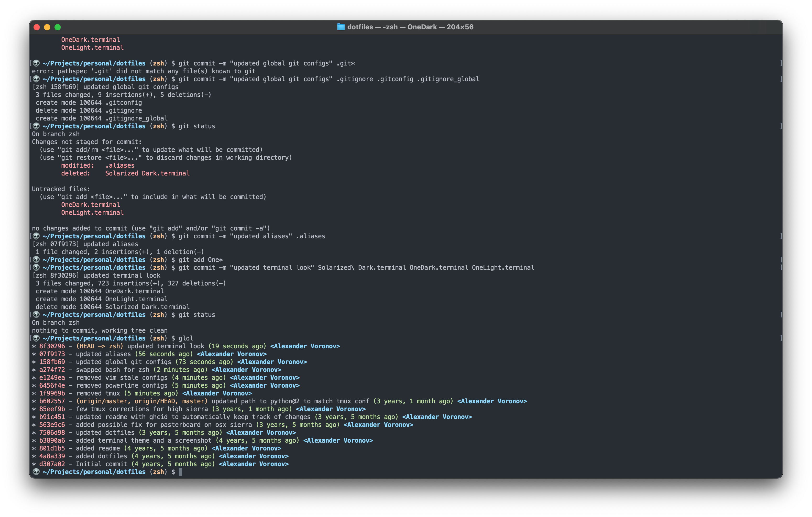Click the red close window button
812x517 pixels.
(37, 27)
